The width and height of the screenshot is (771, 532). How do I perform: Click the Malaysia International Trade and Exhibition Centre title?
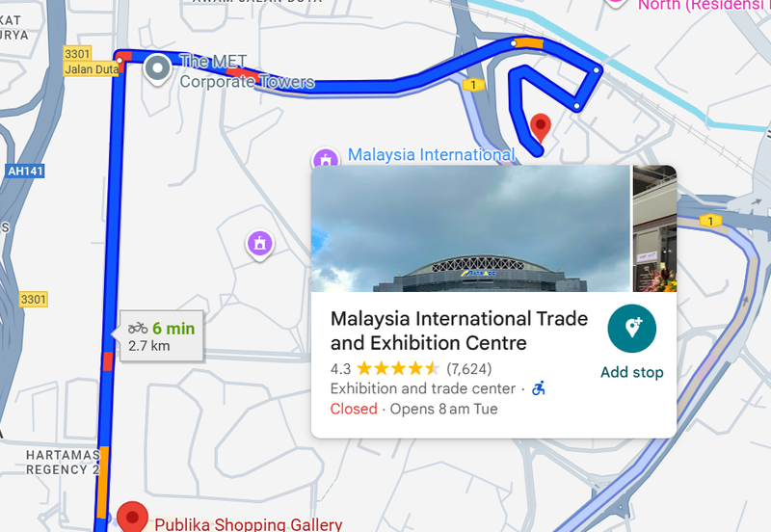(459, 331)
